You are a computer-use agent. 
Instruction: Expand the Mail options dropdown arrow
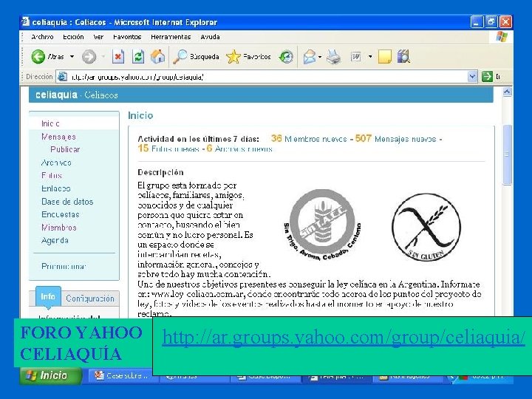pyautogui.click(x=320, y=57)
